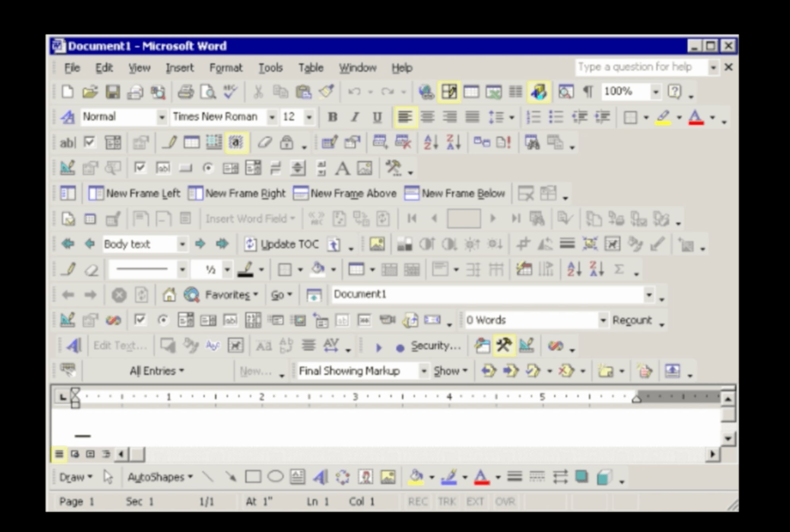790x532 pixels.
Task: Click the Show/Hide paragraph marks icon
Action: (x=588, y=92)
